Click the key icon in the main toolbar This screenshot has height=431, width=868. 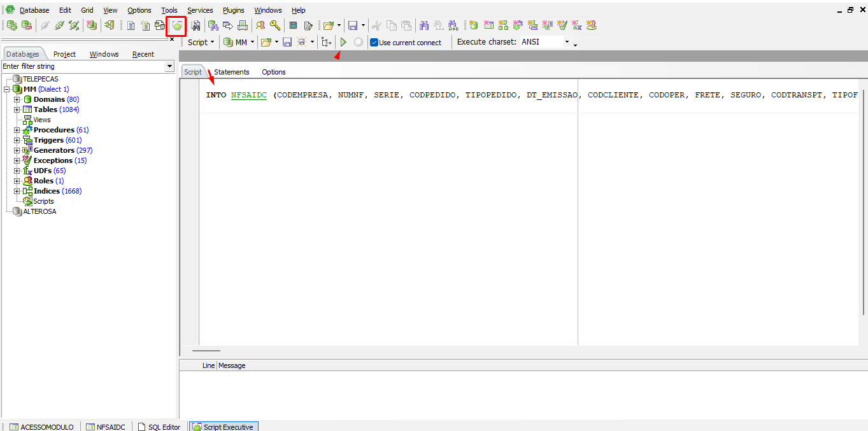tap(274, 25)
